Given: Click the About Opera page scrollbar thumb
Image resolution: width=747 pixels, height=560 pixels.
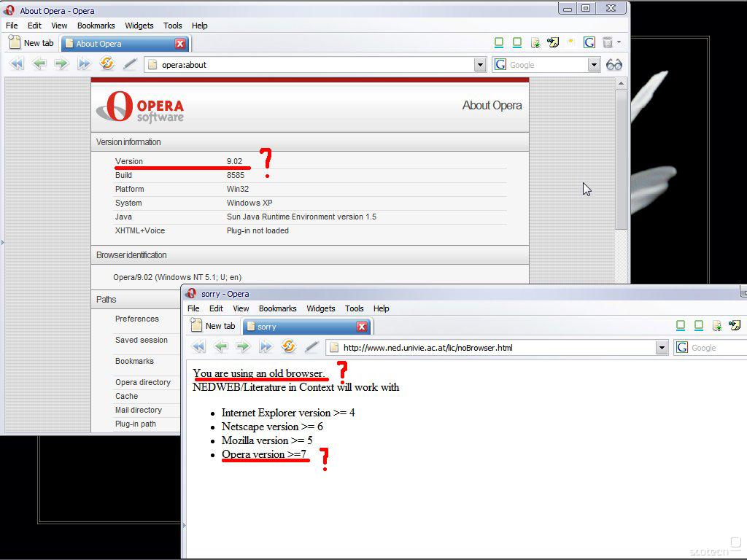Looking at the screenshot, I should [x=621, y=160].
